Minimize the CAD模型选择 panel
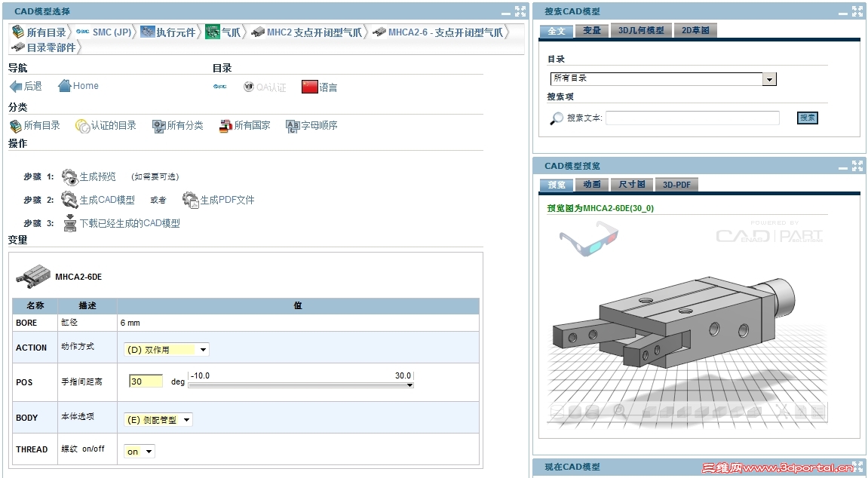 506,14
